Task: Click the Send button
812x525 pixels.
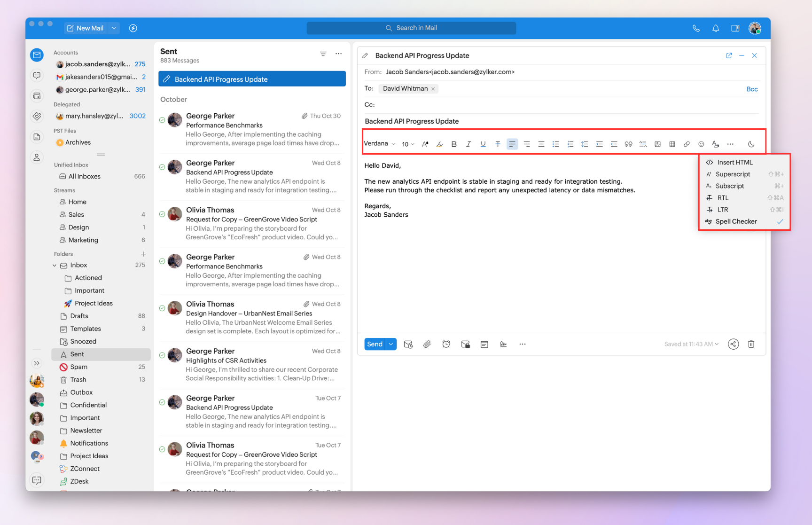Action: [375, 345]
